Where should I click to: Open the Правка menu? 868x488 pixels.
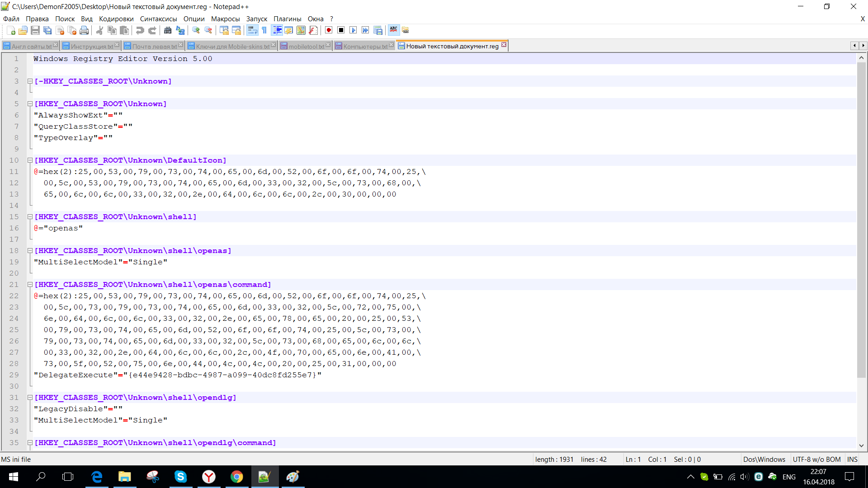[x=37, y=19]
